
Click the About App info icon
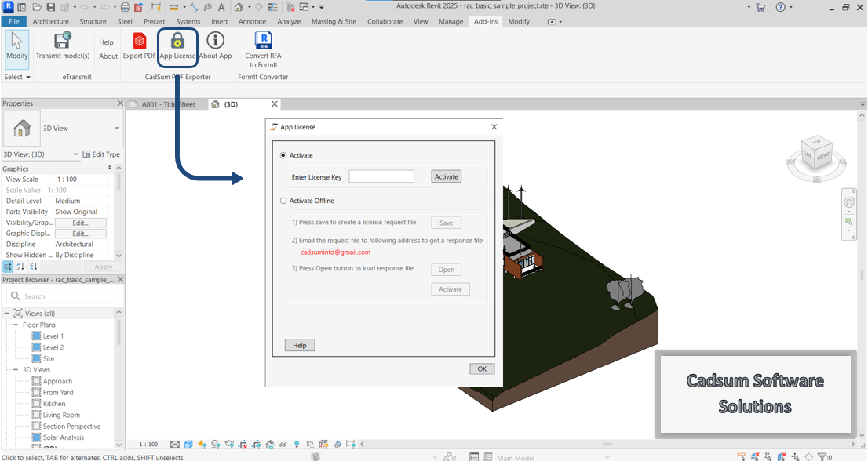coord(215,41)
